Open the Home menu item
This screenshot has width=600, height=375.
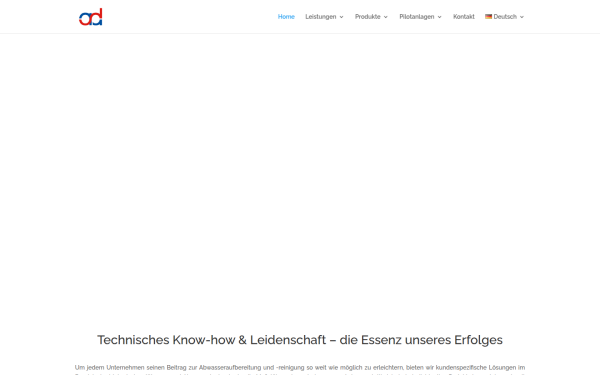point(286,17)
